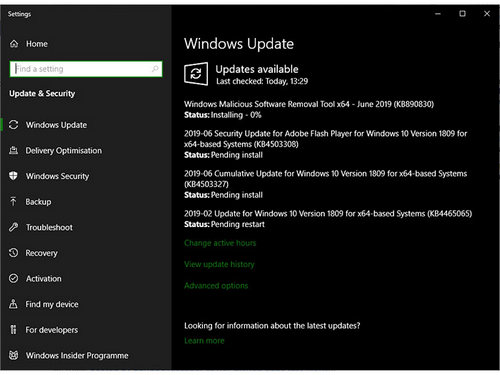Click the Activation checkmark circle icon
Image resolution: width=500 pixels, height=375 pixels.
click(x=14, y=278)
